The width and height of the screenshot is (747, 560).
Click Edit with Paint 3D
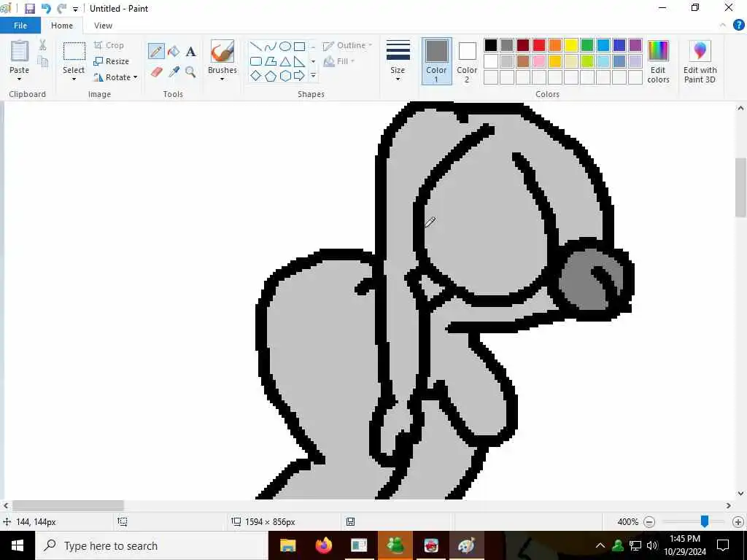pyautogui.click(x=700, y=62)
